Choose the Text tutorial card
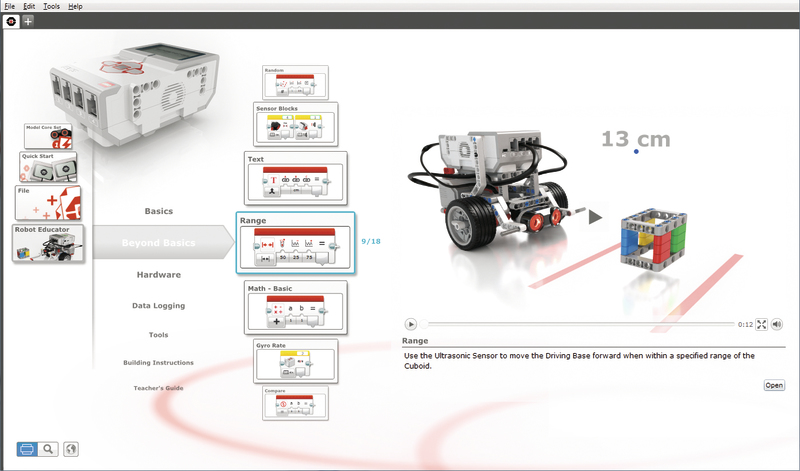The width and height of the screenshot is (800, 471). (296, 178)
